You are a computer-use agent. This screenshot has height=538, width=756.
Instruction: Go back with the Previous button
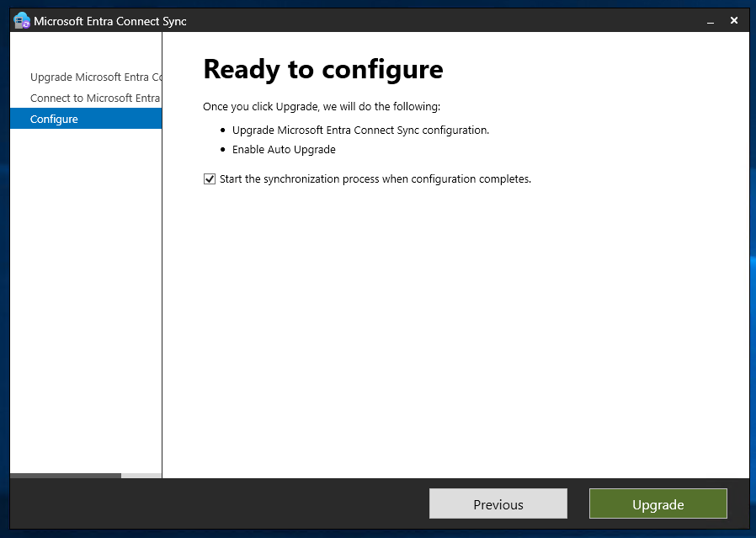[498, 503]
